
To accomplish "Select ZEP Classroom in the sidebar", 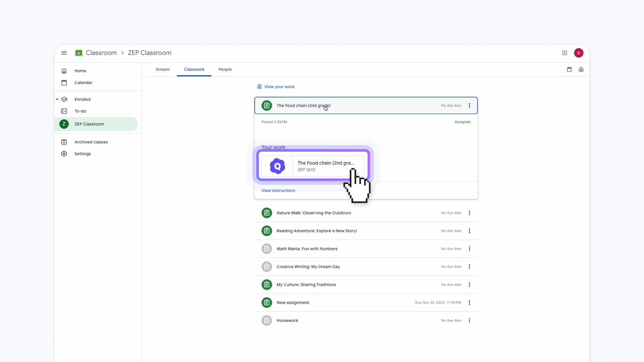I will click(x=89, y=124).
